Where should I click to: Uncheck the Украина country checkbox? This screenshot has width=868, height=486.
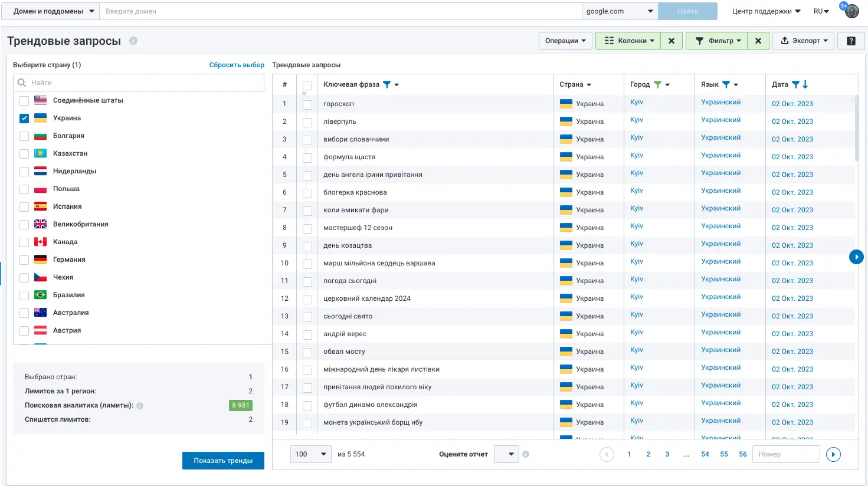coord(24,118)
